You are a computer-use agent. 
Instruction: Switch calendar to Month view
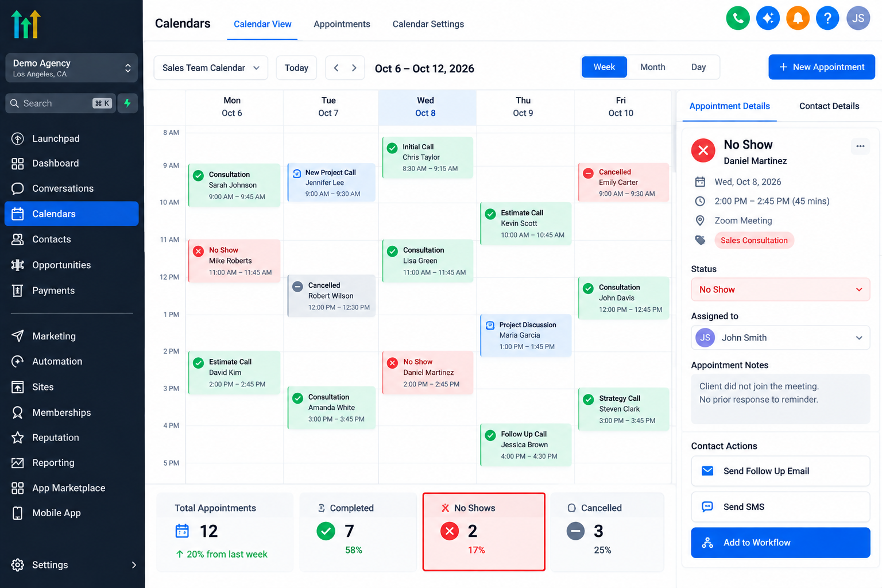click(653, 67)
